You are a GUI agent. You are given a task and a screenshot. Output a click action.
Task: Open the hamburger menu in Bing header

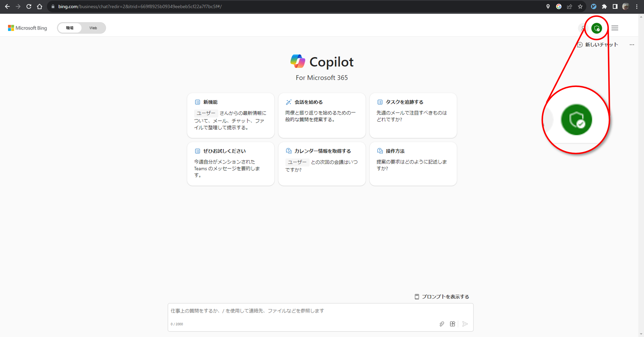(615, 28)
